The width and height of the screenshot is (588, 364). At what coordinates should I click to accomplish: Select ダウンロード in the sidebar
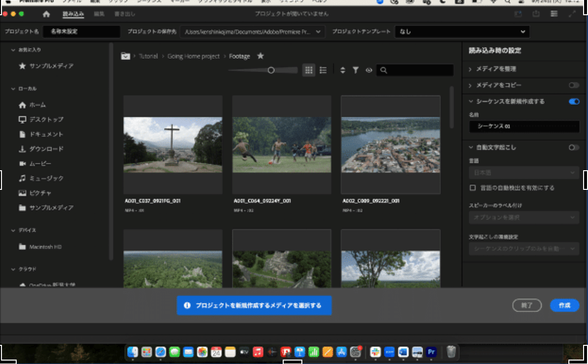tap(41, 149)
